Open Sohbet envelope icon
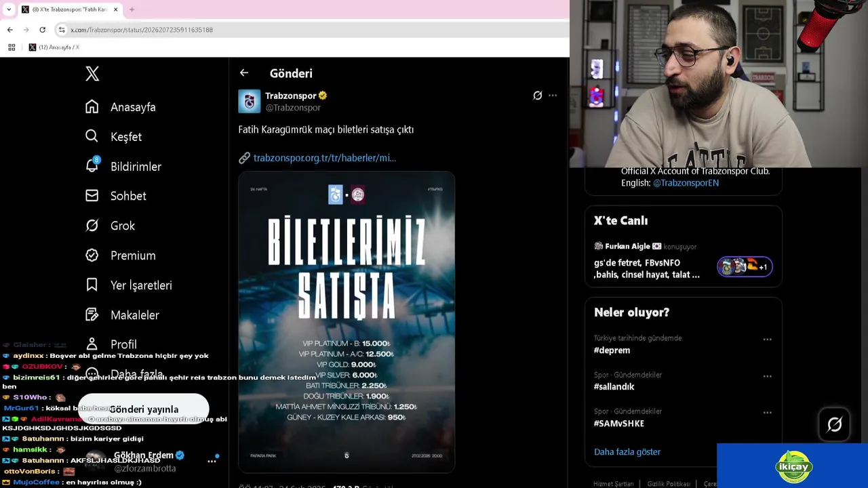This screenshot has width=868, height=488. pyautogui.click(x=92, y=196)
